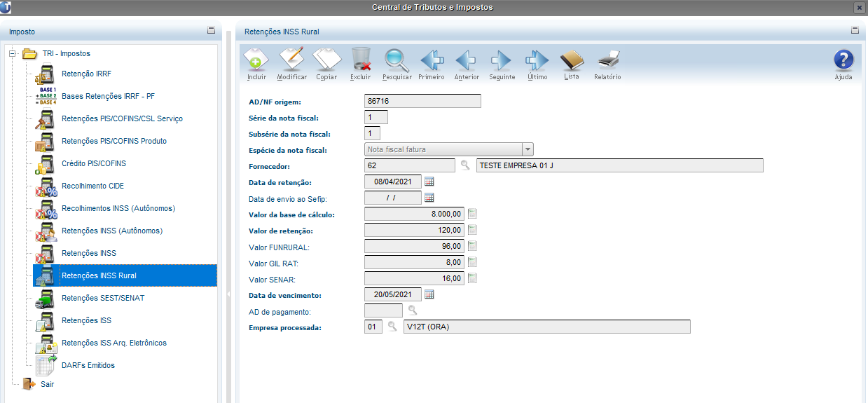The height and width of the screenshot is (403, 868).
Task: Open calculator for Valor FUNRURAL
Action: pos(472,246)
